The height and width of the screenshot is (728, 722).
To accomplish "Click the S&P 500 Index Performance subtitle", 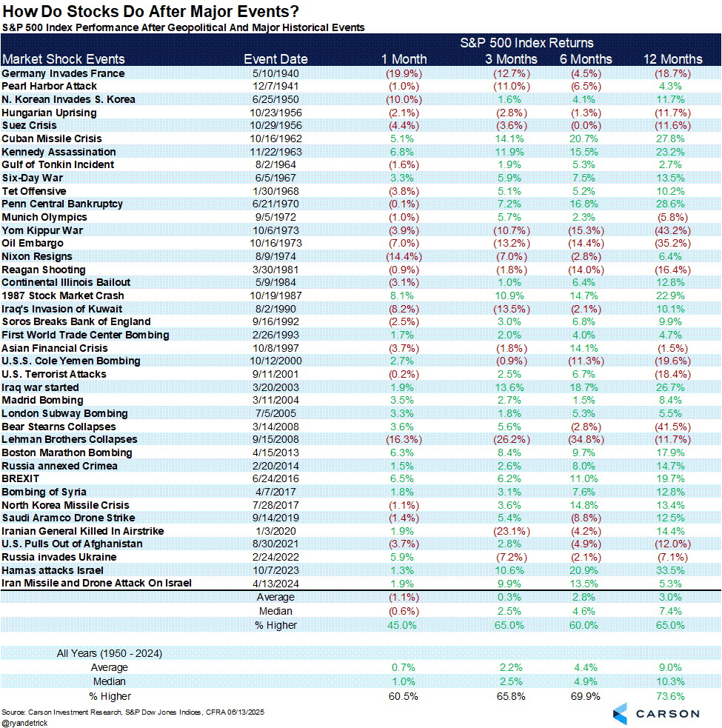I will point(184,27).
